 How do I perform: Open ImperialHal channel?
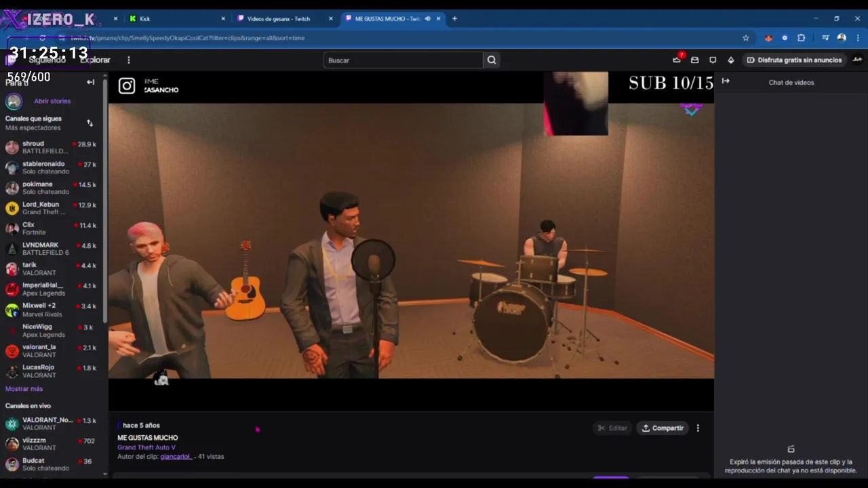[x=52, y=289]
